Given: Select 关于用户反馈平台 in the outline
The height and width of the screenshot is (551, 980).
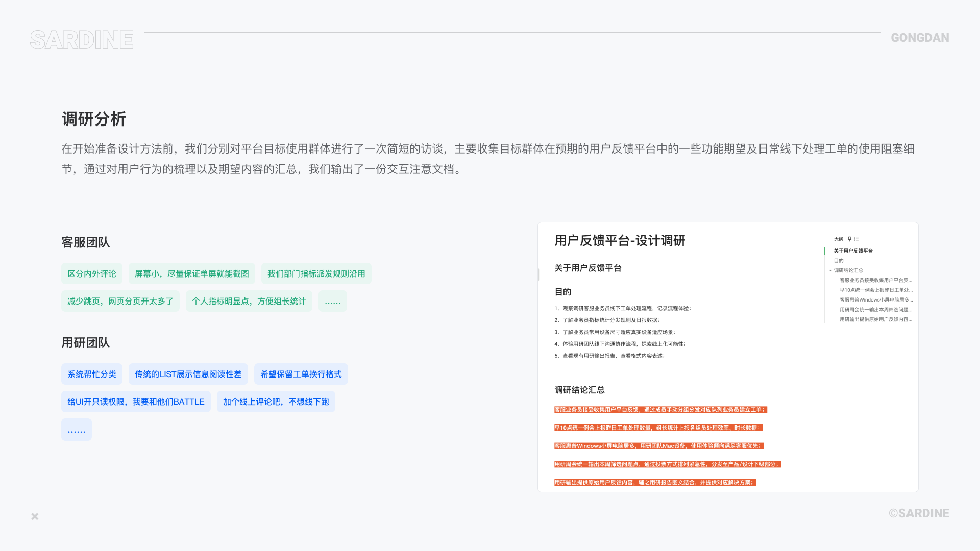Looking at the screenshot, I should (853, 251).
